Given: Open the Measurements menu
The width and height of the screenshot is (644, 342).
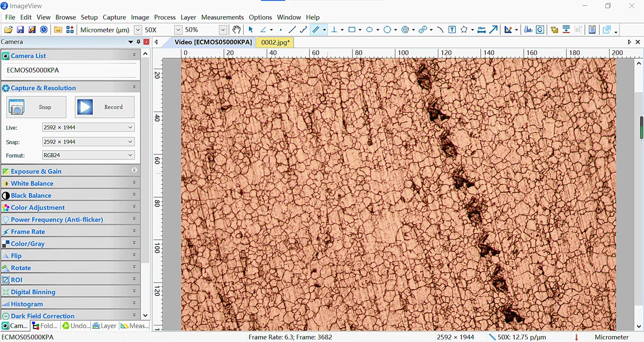Looking at the screenshot, I should [x=222, y=17].
